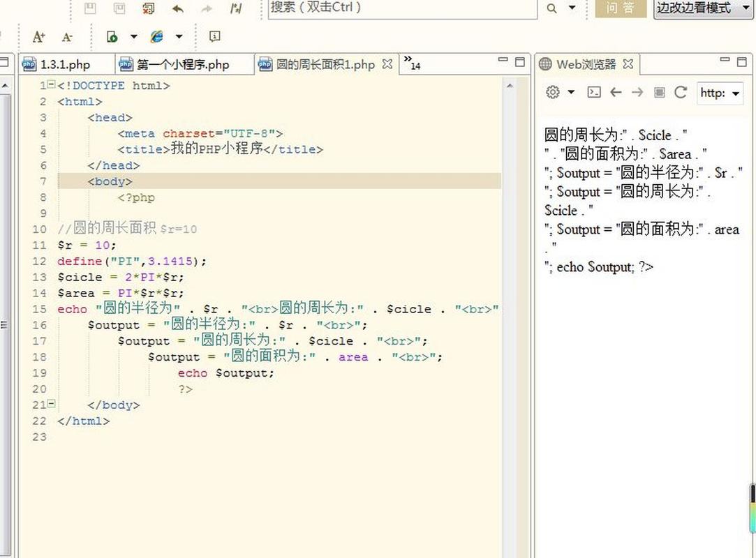Image resolution: width=756 pixels, height=558 pixels.
Task: Click the Internet Explorer preview icon
Action: pos(156,37)
